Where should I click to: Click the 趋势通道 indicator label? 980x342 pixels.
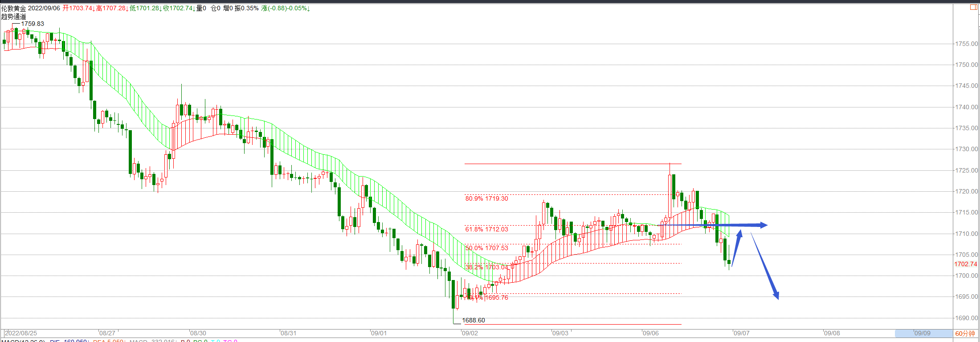[x=14, y=16]
